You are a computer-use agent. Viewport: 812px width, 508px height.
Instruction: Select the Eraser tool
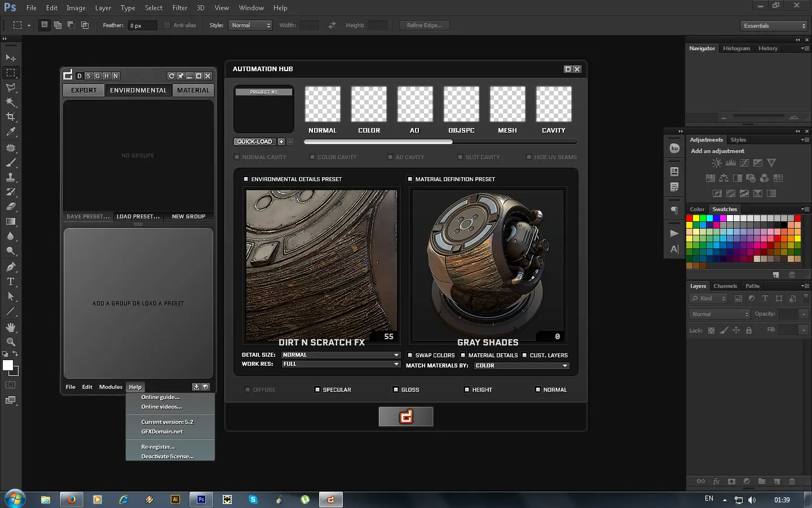(x=11, y=207)
